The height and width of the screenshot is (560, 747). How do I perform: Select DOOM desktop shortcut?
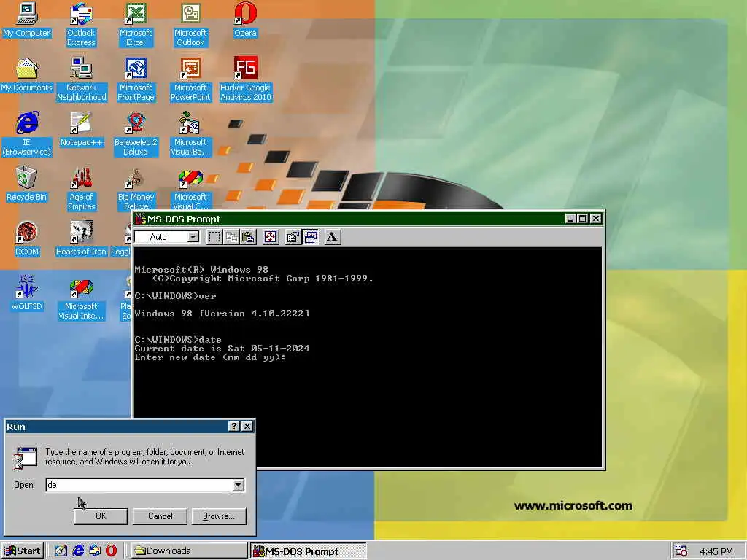point(27,239)
